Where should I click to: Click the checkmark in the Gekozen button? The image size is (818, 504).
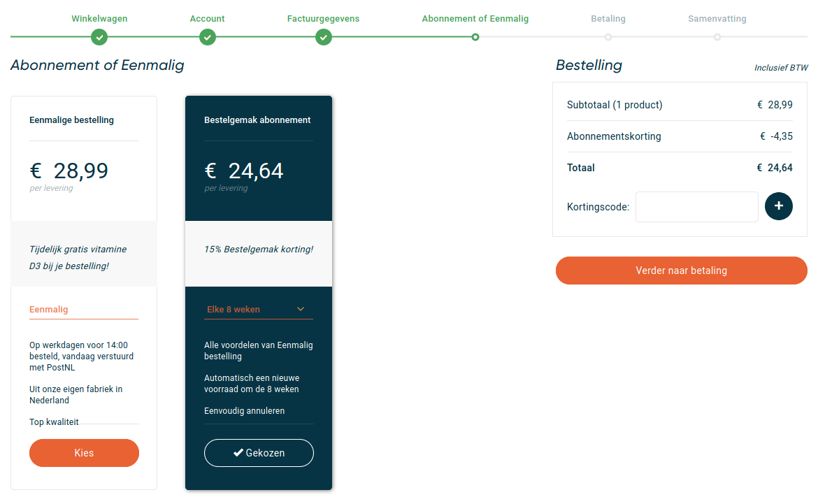(x=238, y=453)
